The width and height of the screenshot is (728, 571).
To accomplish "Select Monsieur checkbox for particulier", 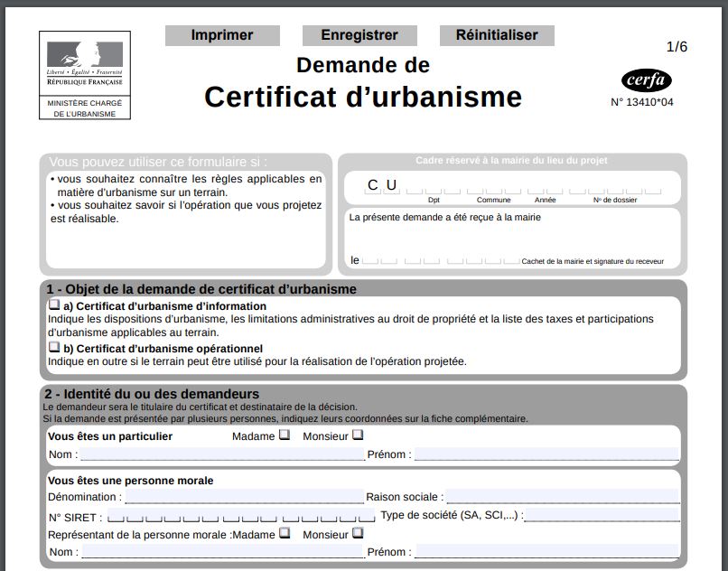I will click(x=358, y=435).
